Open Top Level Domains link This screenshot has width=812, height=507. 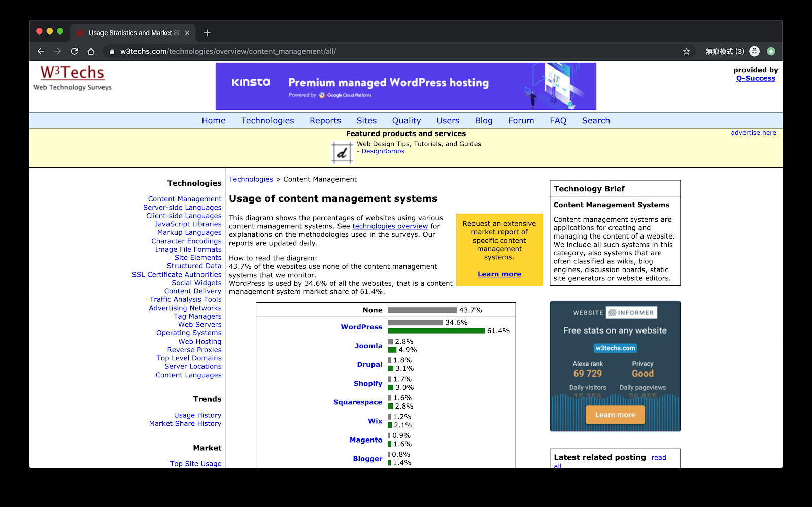click(189, 358)
